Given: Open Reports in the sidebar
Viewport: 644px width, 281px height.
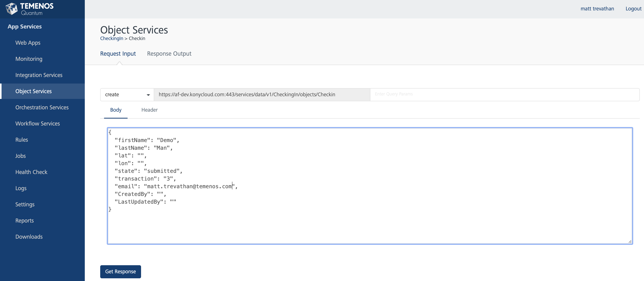Looking at the screenshot, I should click(24, 220).
